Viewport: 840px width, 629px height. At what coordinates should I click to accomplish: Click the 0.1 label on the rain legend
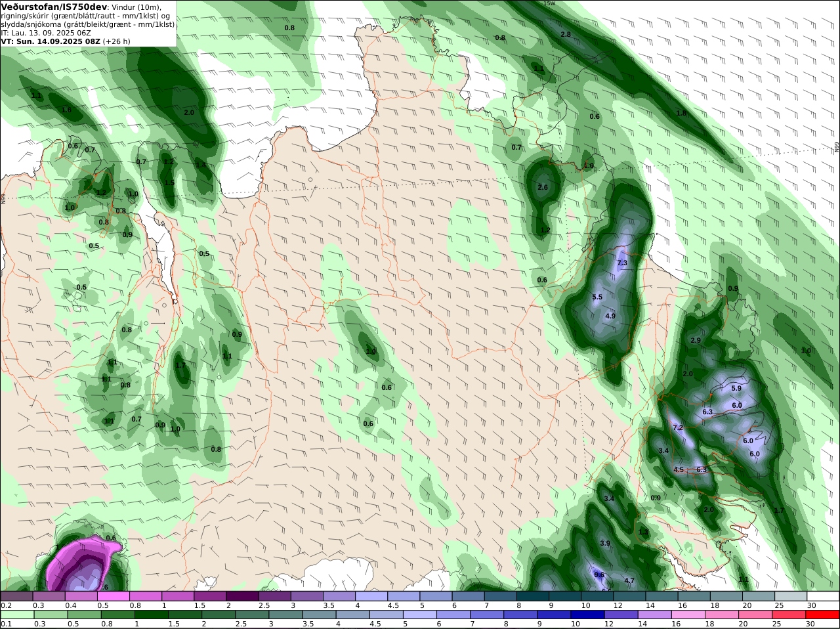click(x=5, y=624)
